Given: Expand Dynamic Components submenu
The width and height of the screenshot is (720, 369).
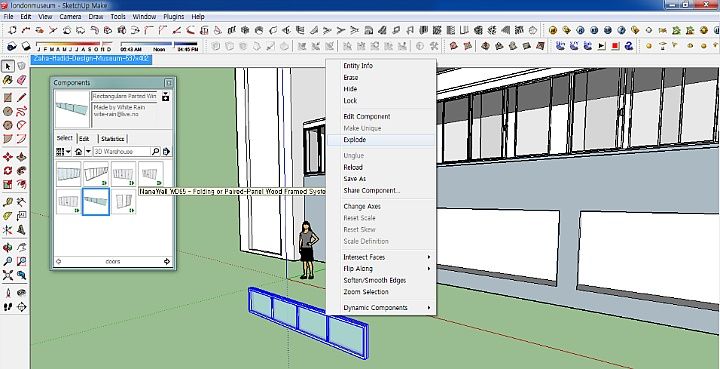Looking at the screenshot, I should tap(381, 308).
